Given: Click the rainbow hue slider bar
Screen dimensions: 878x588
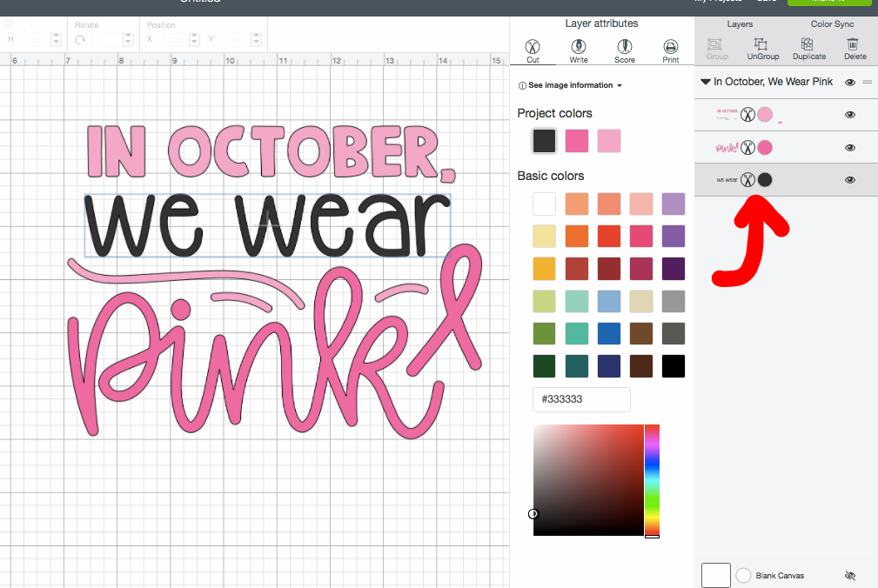Looking at the screenshot, I should [652, 481].
